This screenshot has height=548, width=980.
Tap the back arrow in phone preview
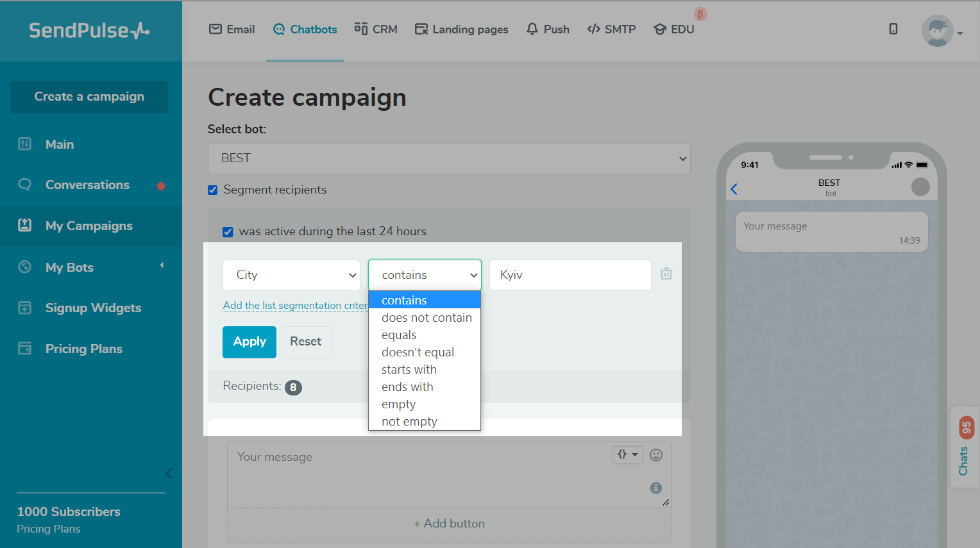point(734,189)
